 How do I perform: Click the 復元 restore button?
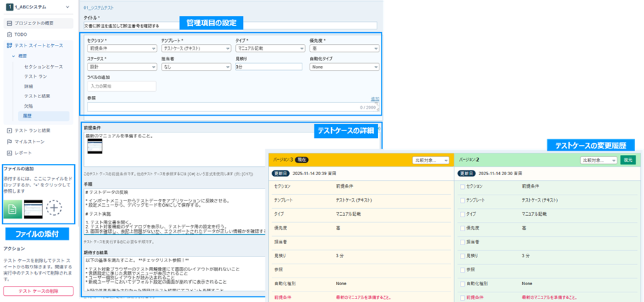(628, 160)
